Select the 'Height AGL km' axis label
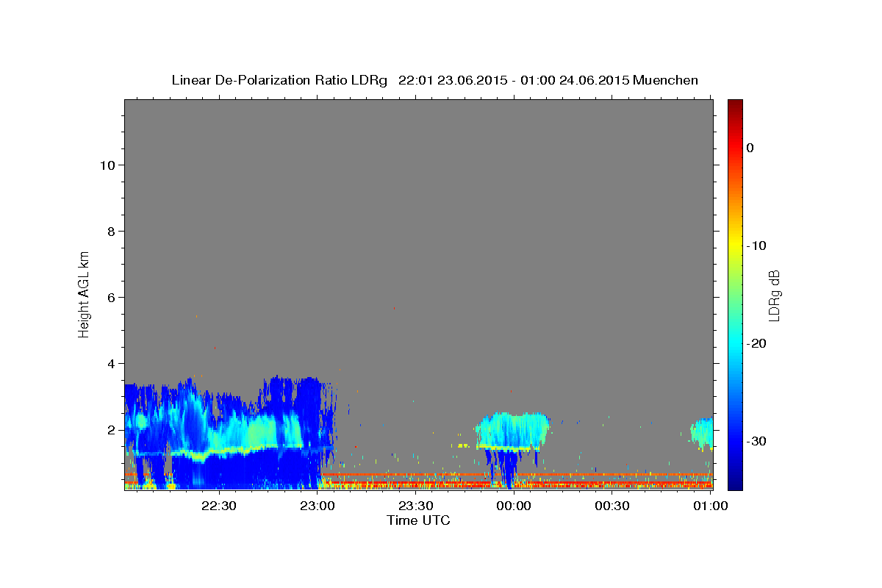 pyautogui.click(x=85, y=293)
